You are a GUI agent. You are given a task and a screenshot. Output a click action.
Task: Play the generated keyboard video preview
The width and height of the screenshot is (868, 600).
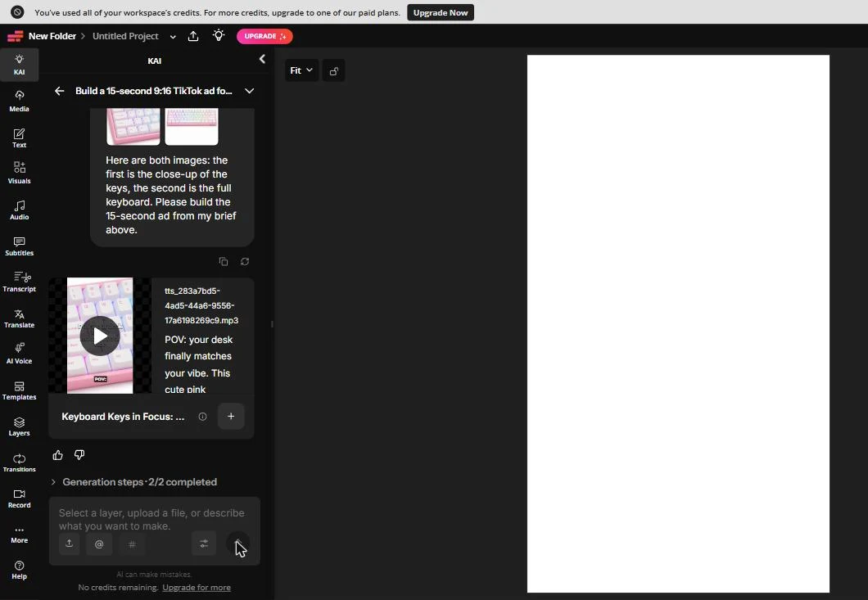[100, 336]
